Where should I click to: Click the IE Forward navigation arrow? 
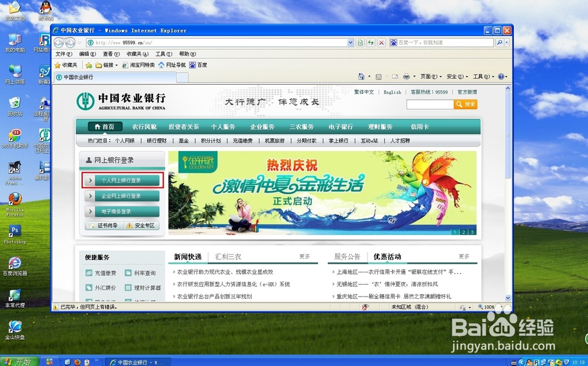click(70, 42)
